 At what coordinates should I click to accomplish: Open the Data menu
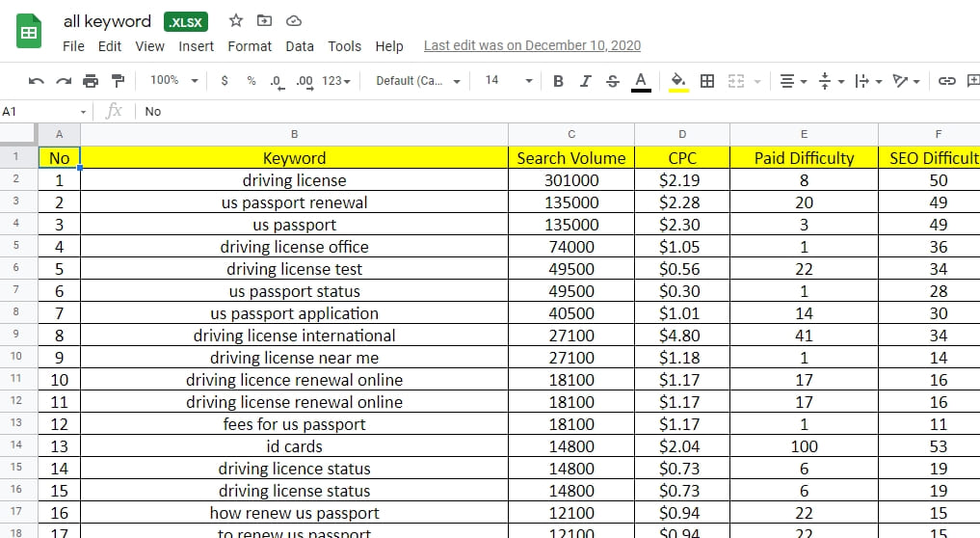(300, 46)
